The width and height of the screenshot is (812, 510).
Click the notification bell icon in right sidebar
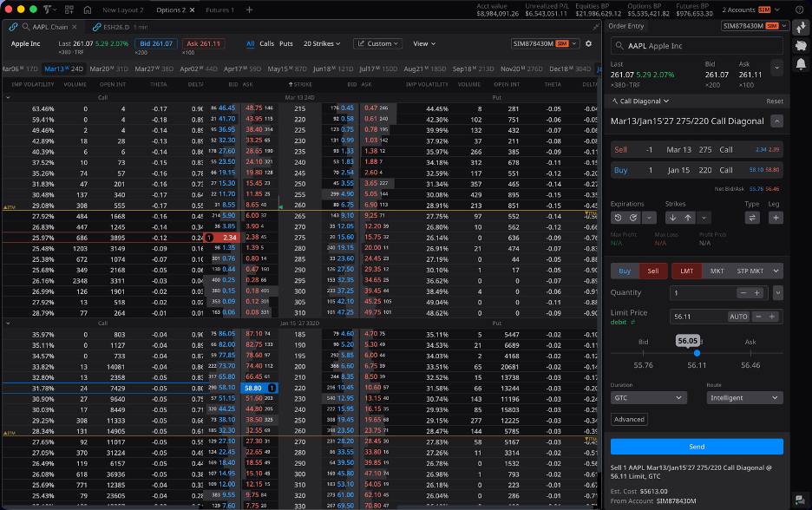click(801, 62)
